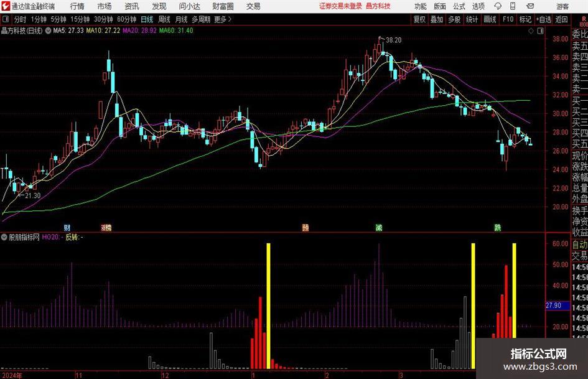Viewport: 588px width, 379px height.
Task: Open F10 company info
Action: click(508, 19)
